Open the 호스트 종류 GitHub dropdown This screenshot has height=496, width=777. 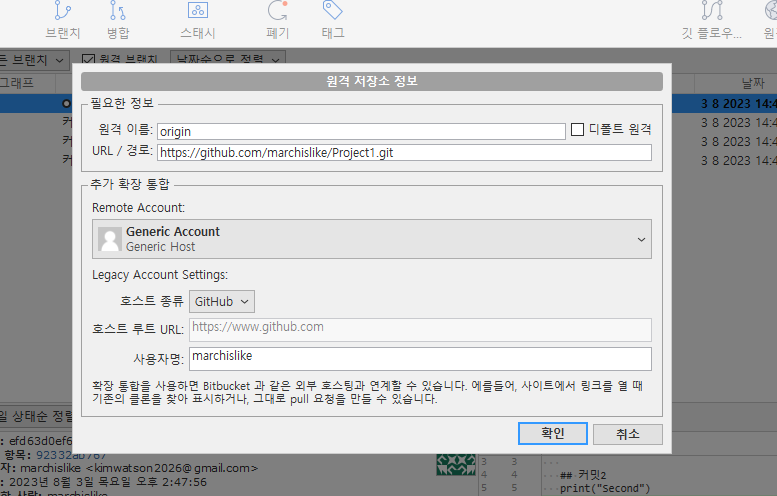pyautogui.click(x=222, y=301)
